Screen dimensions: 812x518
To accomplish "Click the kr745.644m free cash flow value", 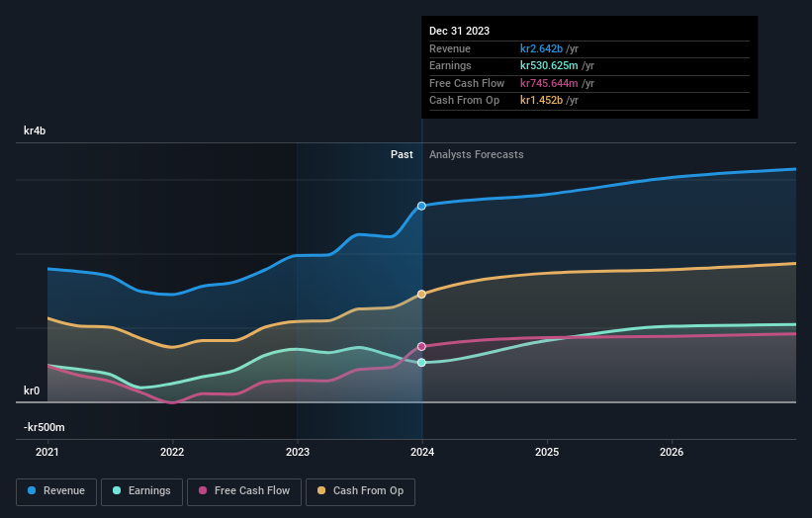I will point(549,83).
